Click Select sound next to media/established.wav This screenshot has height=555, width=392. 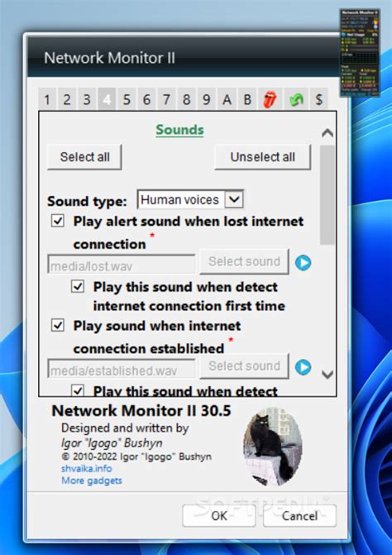click(x=244, y=366)
